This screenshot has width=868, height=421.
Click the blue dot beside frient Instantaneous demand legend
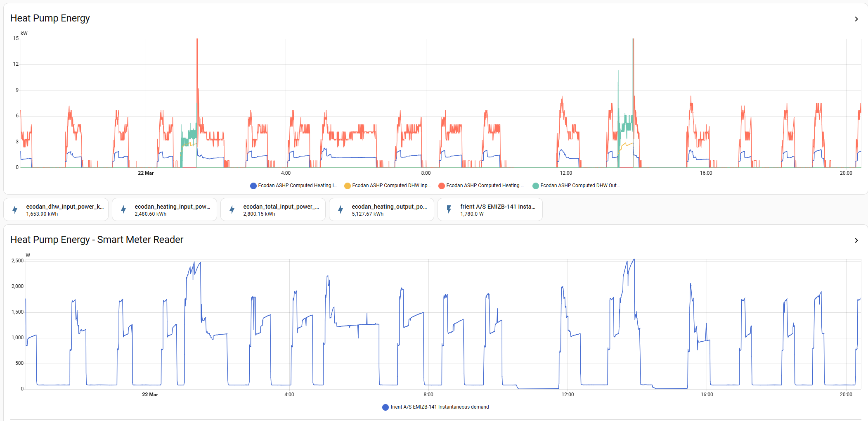point(386,407)
